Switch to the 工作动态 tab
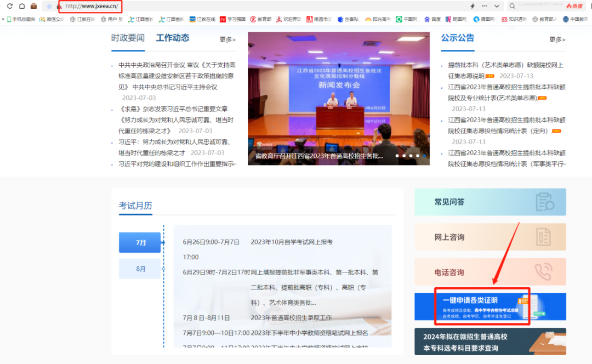 click(x=173, y=38)
